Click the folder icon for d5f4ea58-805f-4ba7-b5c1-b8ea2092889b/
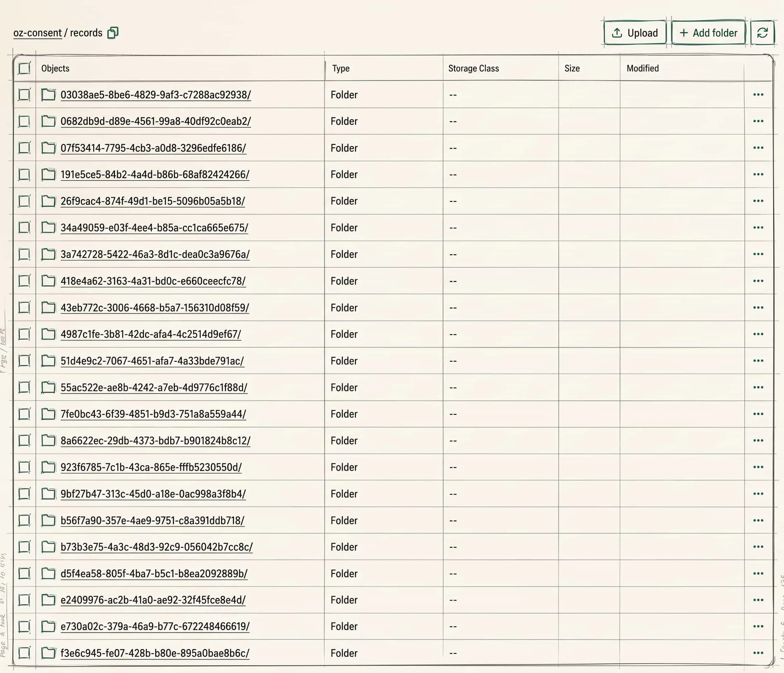Image resolution: width=784 pixels, height=673 pixels. pyautogui.click(x=48, y=574)
